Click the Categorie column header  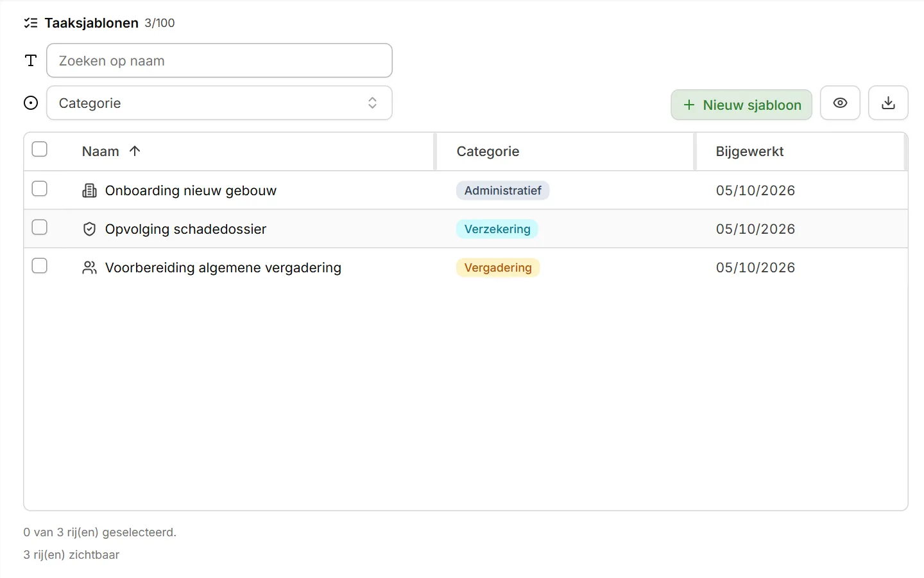click(488, 152)
